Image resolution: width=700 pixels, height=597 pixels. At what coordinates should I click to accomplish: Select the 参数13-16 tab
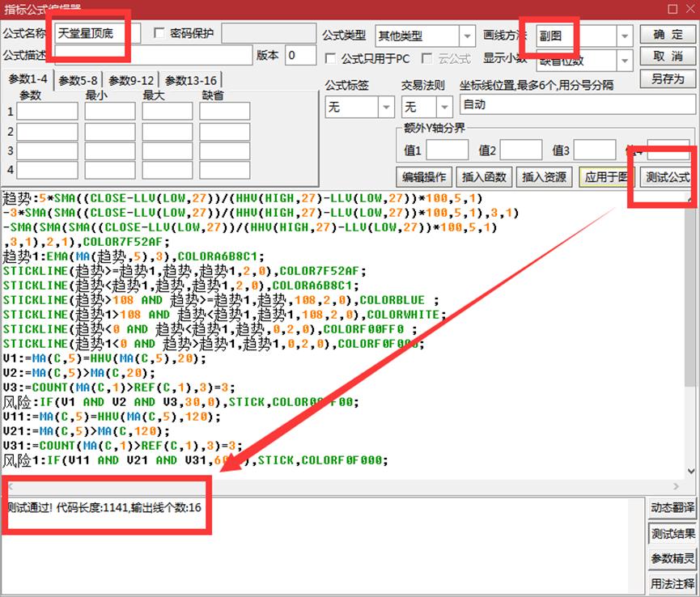[x=191, y=80]
